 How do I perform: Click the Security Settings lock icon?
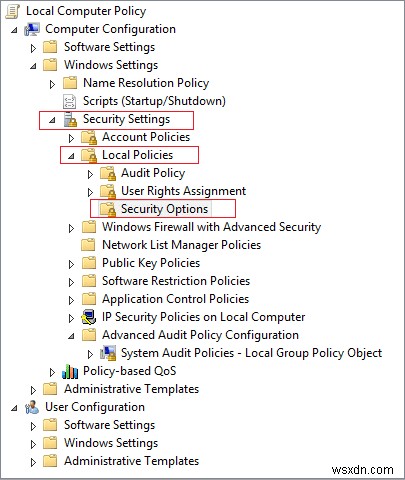(70, 119)
